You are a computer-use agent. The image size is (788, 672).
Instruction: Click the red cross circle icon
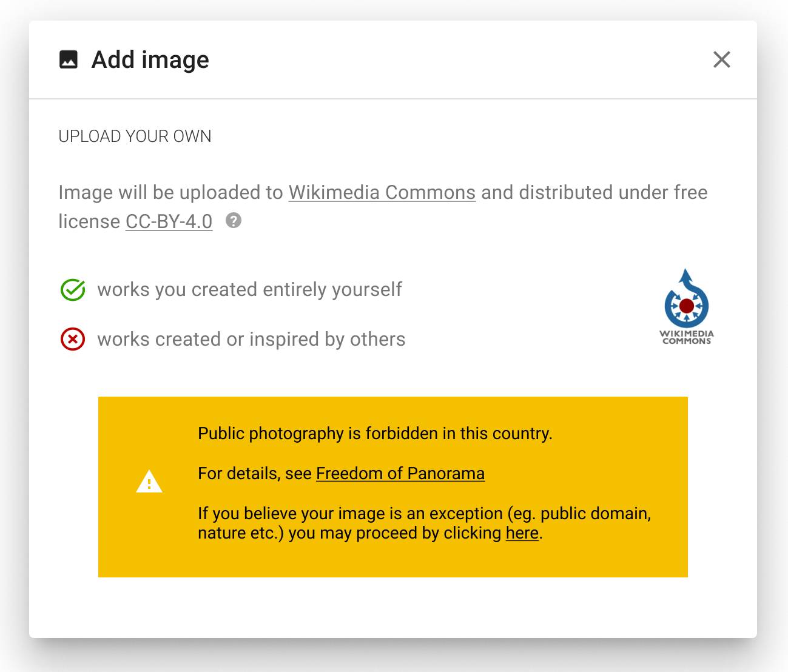[73, 339]
